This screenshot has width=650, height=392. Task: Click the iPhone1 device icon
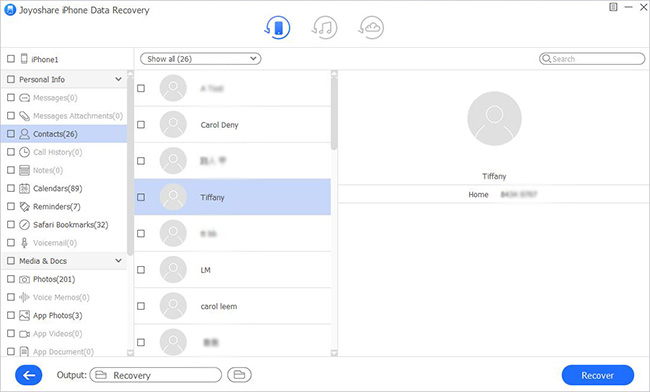[24, 59]
